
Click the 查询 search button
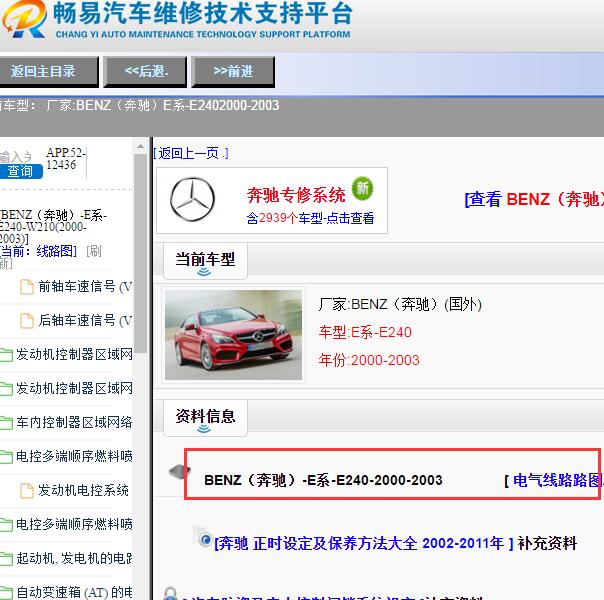pyautogui.click(x=21, y=171)
